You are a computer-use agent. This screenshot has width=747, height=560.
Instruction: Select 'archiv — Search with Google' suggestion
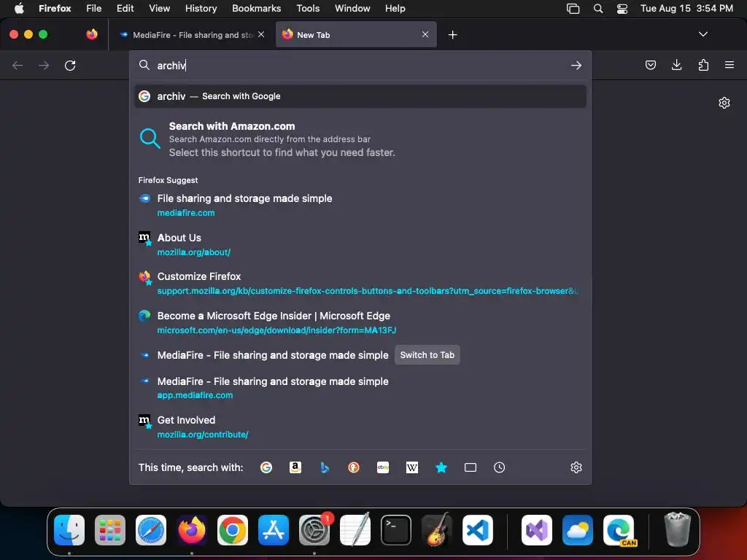tap(360, 96)
